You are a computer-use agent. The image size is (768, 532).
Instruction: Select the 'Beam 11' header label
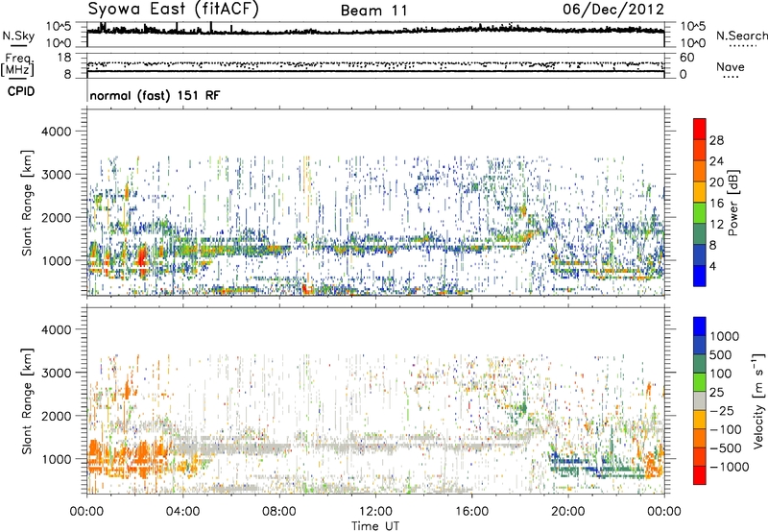(374, 11)
